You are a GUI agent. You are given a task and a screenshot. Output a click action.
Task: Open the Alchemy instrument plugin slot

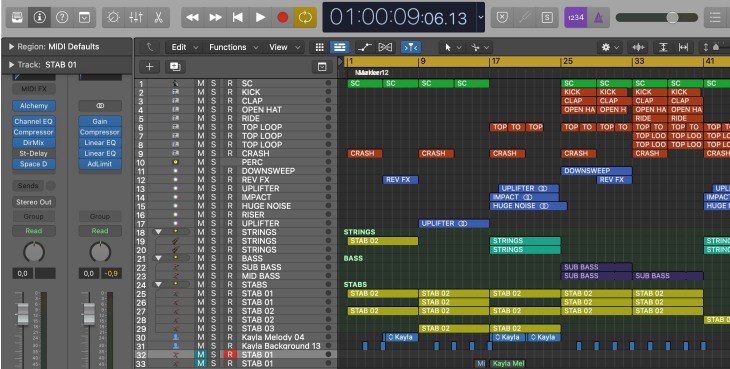(34, 106)
